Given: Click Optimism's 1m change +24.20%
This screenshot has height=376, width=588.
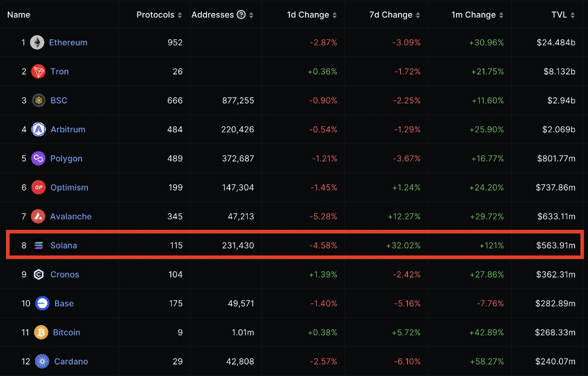Looking at the screenshot, I should click(487, 187).
